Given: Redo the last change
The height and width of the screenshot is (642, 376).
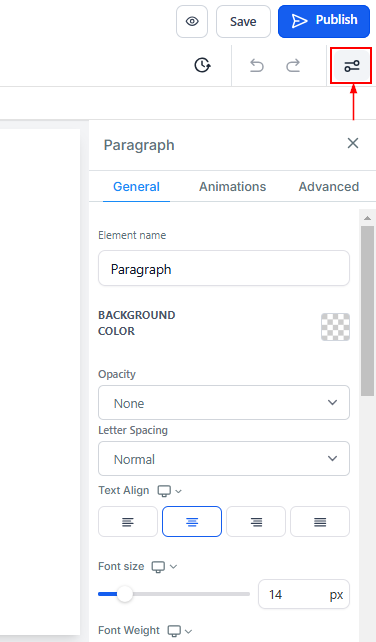Looking at the screenshot, I should point(293,66).
